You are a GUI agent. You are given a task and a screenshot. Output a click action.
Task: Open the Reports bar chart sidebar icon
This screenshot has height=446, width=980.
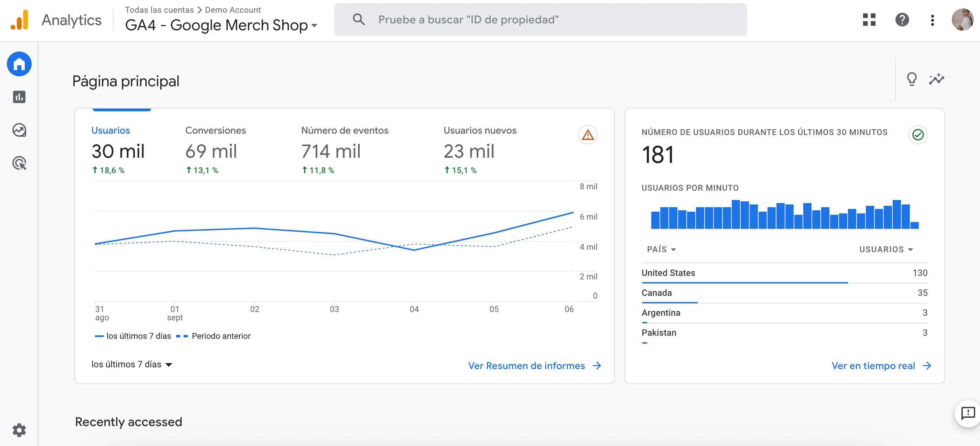[x=19, y=97]
